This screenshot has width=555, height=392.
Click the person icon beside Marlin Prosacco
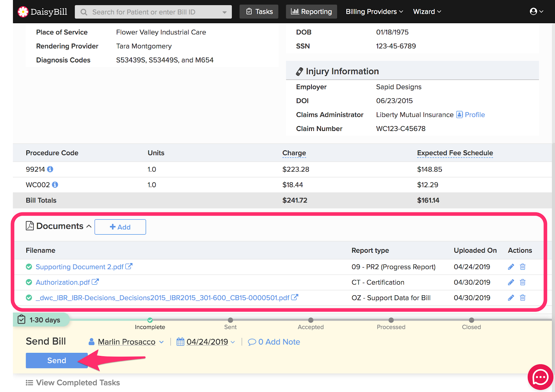92,342
